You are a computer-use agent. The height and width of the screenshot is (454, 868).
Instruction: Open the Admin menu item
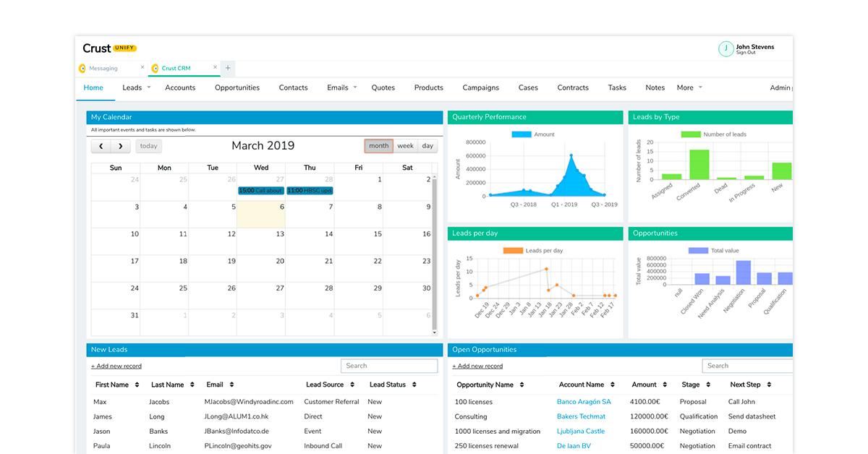(x=781, y=87)
